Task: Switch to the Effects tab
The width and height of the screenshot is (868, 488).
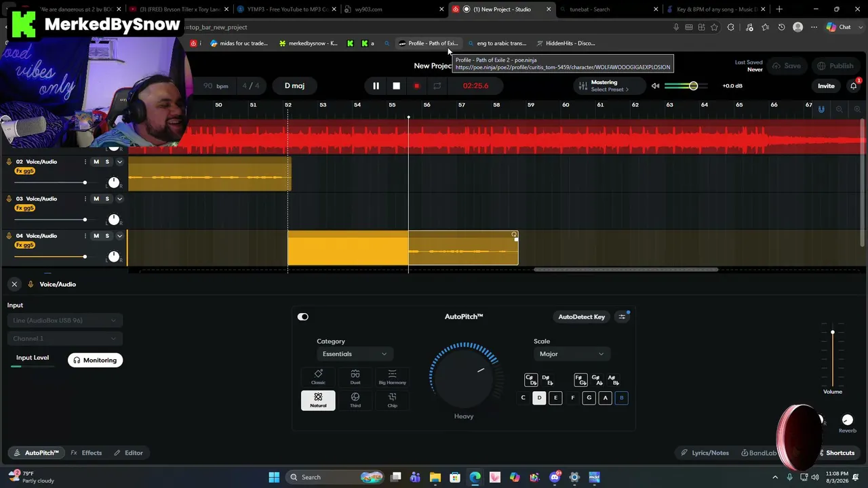Action: point(86,453)
